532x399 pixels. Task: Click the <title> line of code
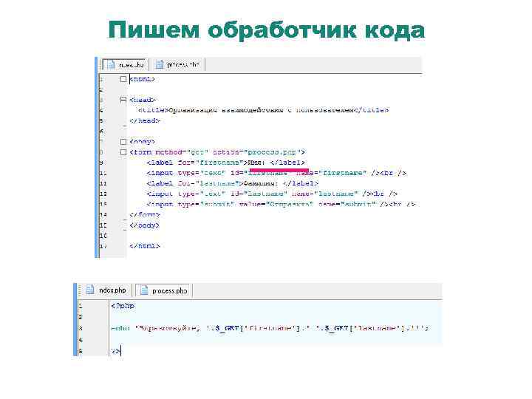(263, 110)
